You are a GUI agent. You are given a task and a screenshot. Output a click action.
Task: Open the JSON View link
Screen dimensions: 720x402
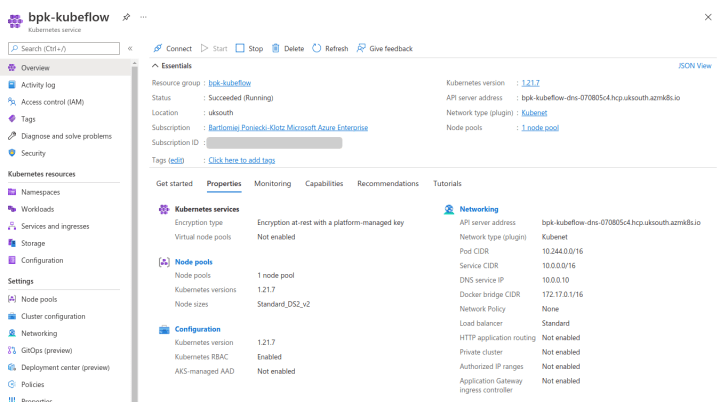point(695,66)
